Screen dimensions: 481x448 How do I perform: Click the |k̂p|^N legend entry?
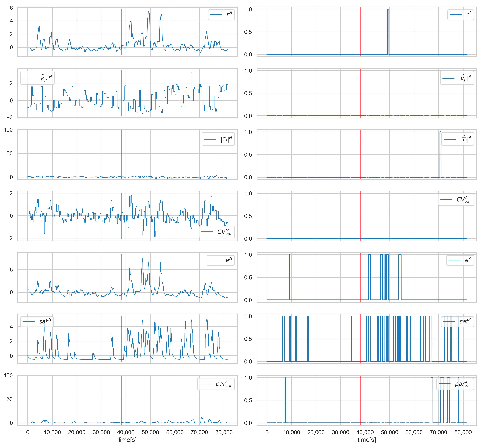pos(37,78)
